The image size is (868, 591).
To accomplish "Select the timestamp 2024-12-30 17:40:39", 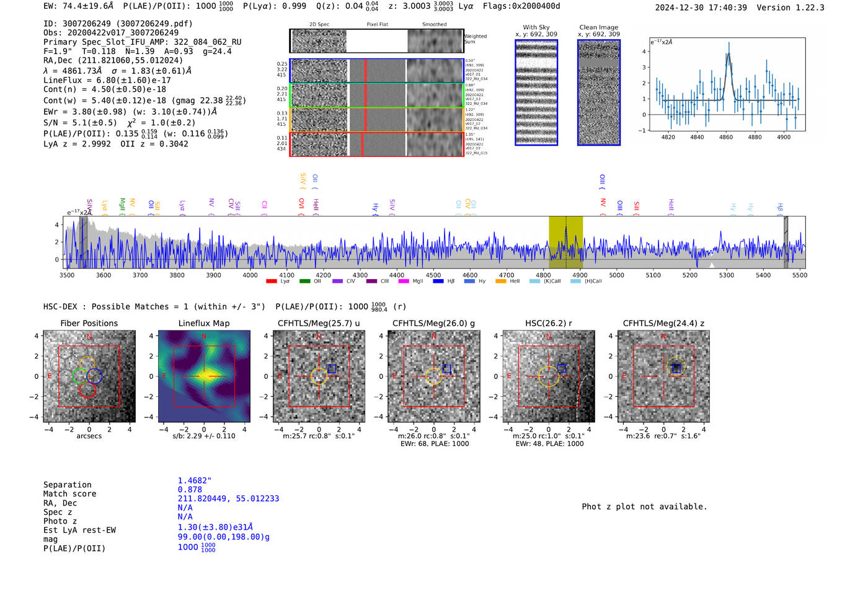I will [x=701, y=7].
